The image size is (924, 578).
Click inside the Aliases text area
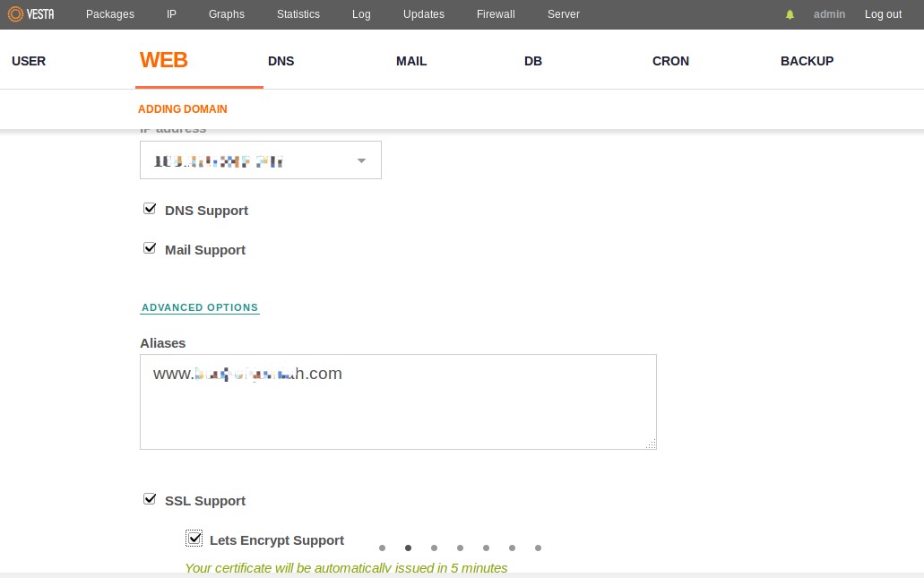click(x=398, y=401)
